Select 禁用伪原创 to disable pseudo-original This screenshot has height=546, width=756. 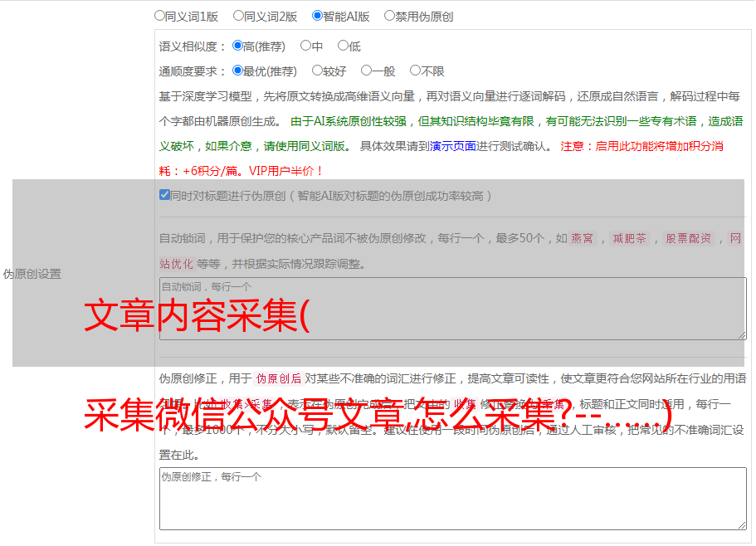click(389, 16)
